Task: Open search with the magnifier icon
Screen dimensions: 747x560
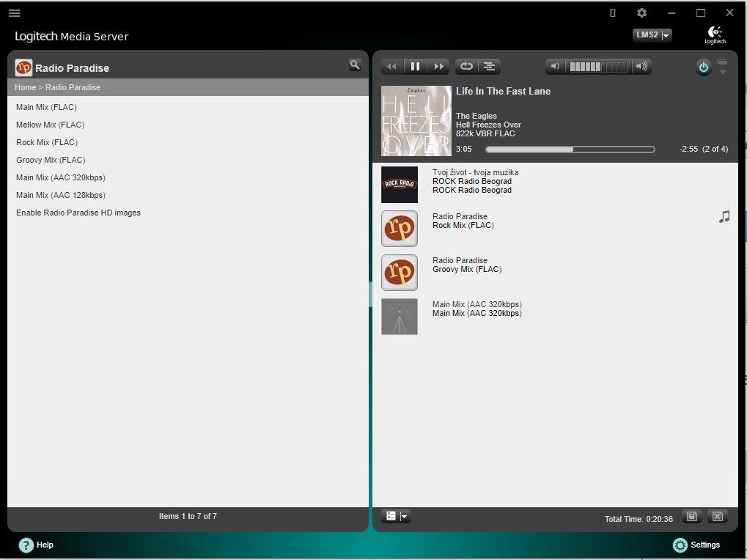Action: pos(355,65)
